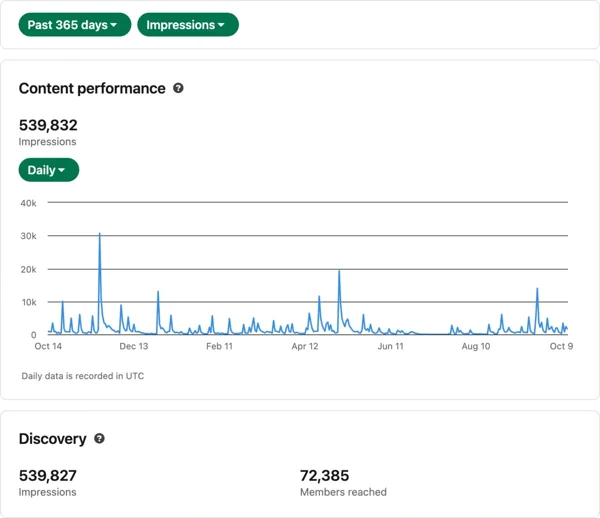
Task: Click the Apr 12 date label
Action: (x=305, y=347)
